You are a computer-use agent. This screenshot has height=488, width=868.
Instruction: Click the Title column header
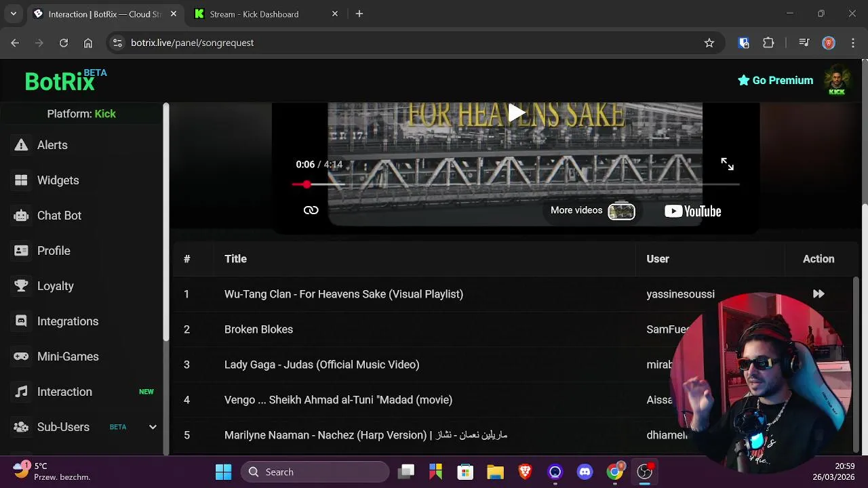tap(235, 259)
